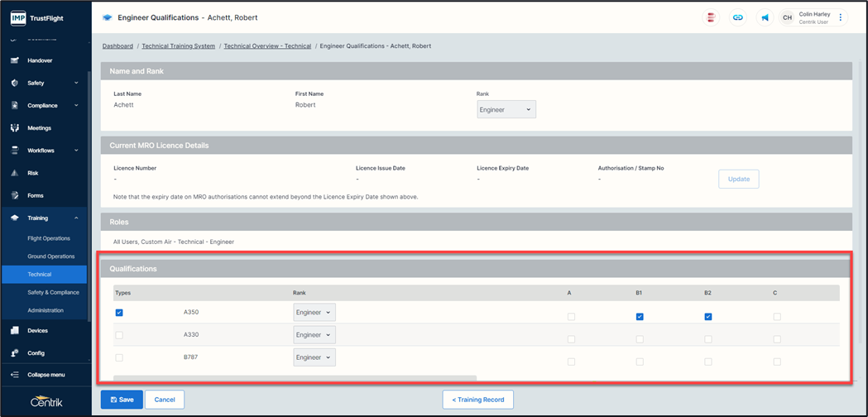The image size is (868, 417).
Task: Click the horizontal scrollbar under Qualifications table
Action: click(295, 377)
